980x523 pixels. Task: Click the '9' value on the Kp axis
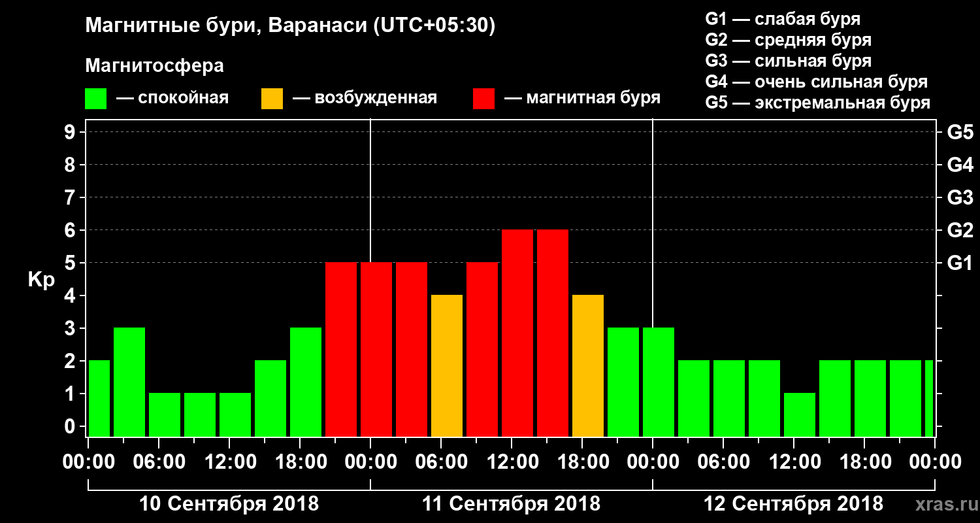point(71,132)
